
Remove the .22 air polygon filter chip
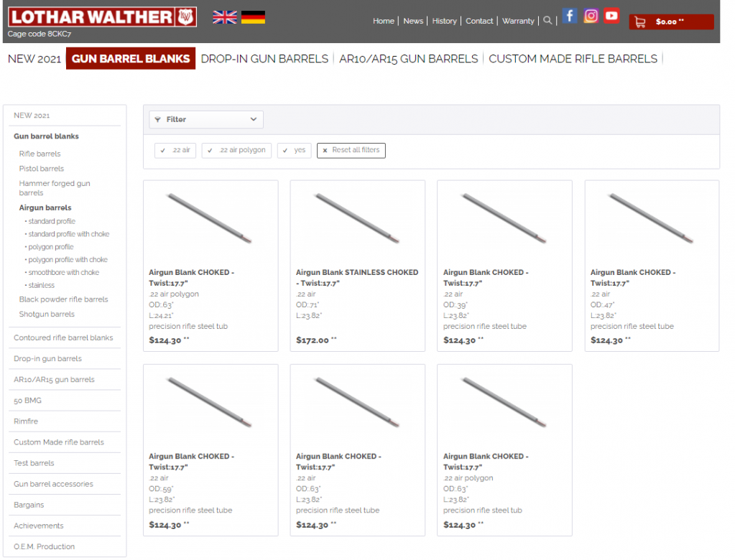pyautogui.click(x=236, y=150)
